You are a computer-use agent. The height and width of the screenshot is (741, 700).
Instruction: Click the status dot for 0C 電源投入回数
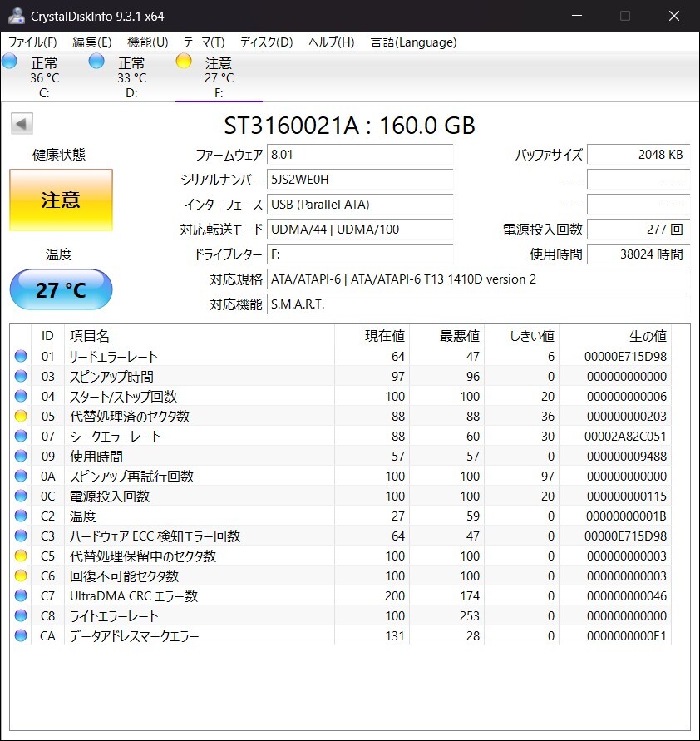click(x=21, y=496)
